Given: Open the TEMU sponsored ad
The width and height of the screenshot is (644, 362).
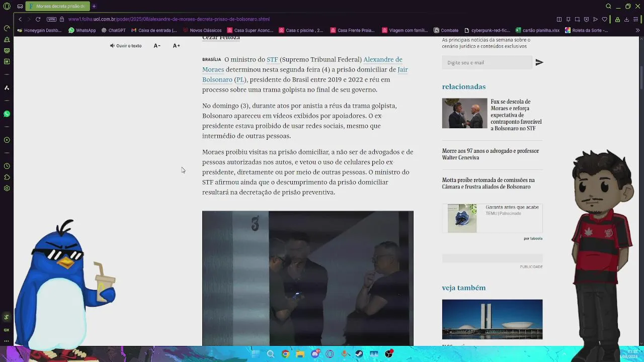Looking at the screenshot, I should point(492,218).
